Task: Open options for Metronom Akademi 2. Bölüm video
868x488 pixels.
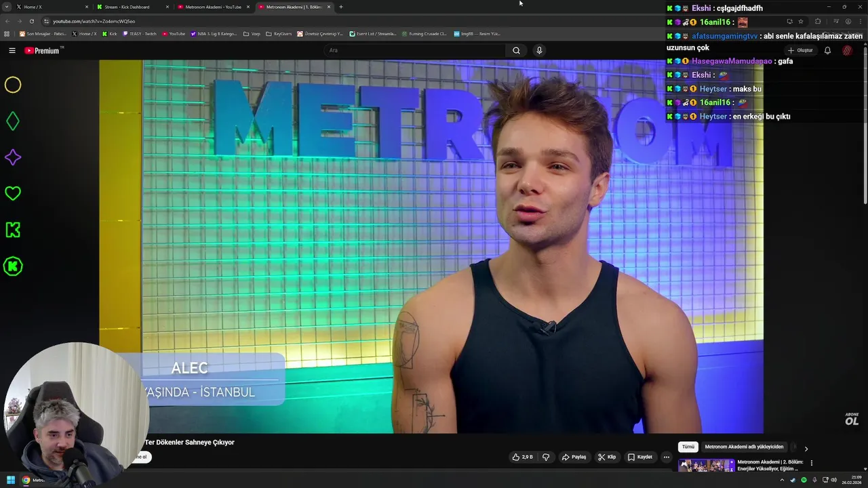Action: pyautogui.click(x=811, y=463)
